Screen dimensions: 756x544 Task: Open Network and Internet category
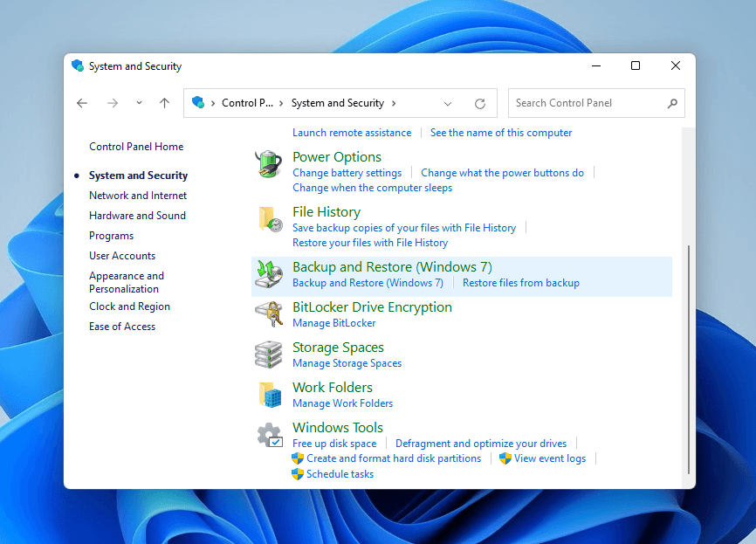(138, 196)
